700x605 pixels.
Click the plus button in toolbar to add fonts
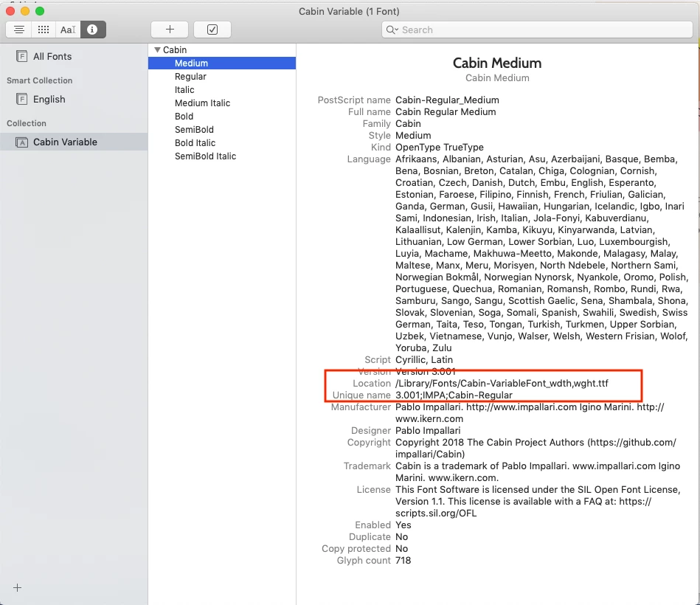click(x=170, y=30)
